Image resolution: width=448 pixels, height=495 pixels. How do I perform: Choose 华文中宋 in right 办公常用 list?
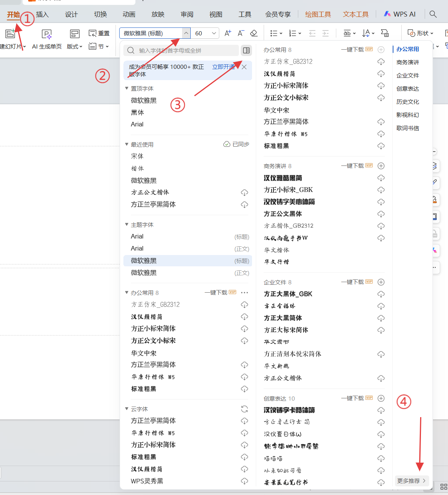pyautogui.click(x=276, y=110)
